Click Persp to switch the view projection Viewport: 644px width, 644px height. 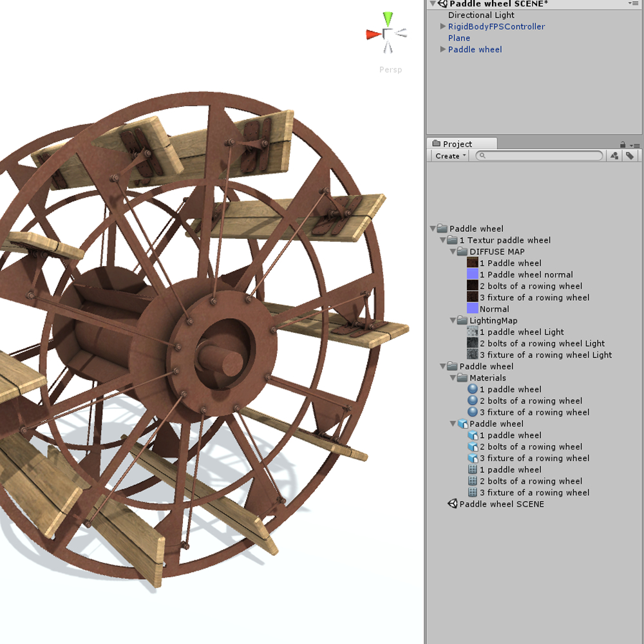click(390, 70)
